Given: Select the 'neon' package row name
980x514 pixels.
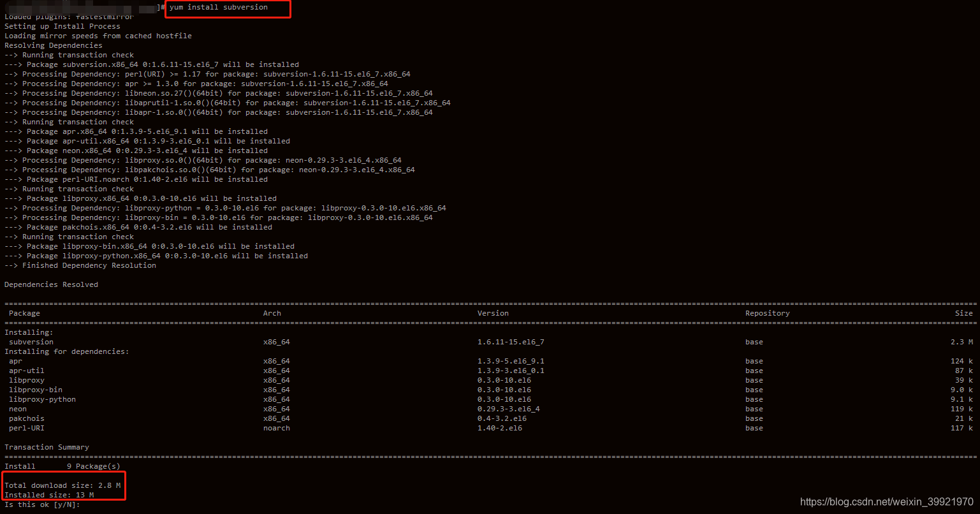Looking at the screenshot, I should pyautogui.click(x=18, y=409).
